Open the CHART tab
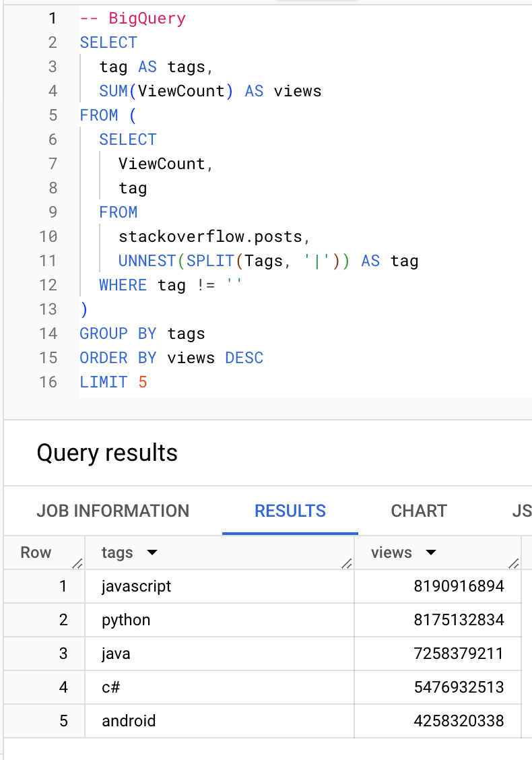Viewport: 532px width, 760px height. pos(419,511)
